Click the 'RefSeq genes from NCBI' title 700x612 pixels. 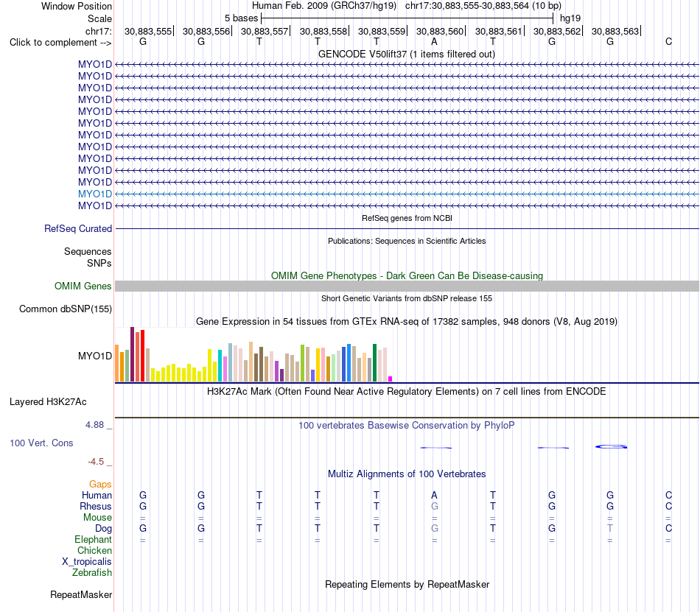[407, 218]
